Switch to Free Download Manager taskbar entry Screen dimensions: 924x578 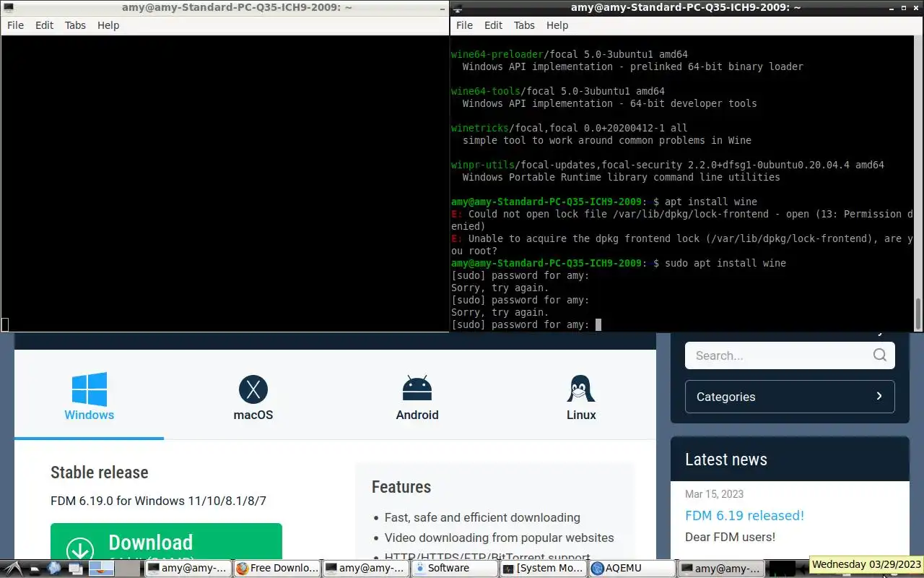coord(276,569)
